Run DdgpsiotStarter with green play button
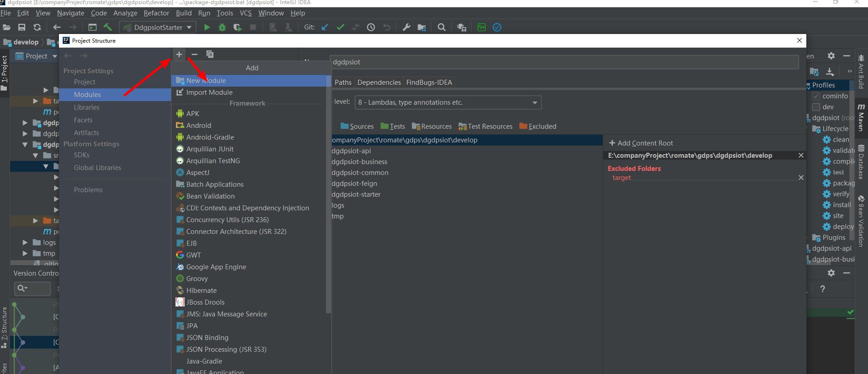The height and width of the screenshot is (374, 868). click(x=207, y=27)
